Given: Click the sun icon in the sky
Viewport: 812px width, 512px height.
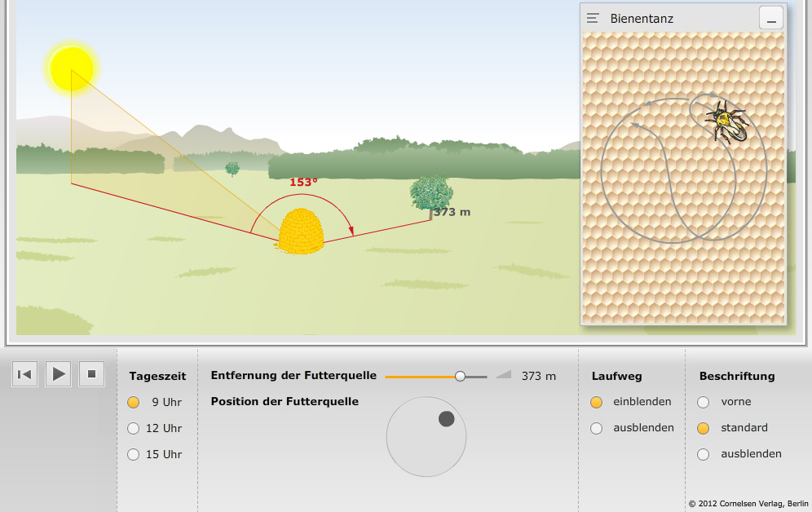Looking at the screenshot, I should pos(72,68).
